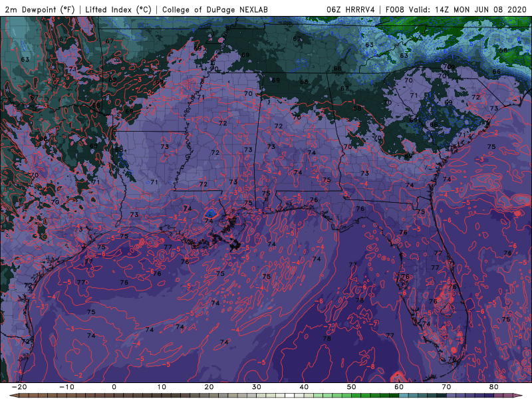This screenshot has height=399, width=532.
Task: Click the "58" dewpoint value on the map
Action: [x=503, y=51]
